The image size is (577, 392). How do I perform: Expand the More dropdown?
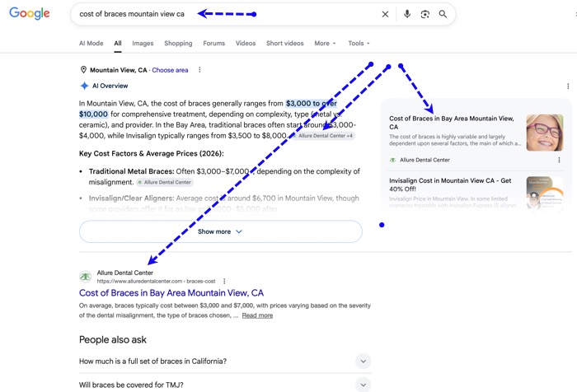coord(325,43)
